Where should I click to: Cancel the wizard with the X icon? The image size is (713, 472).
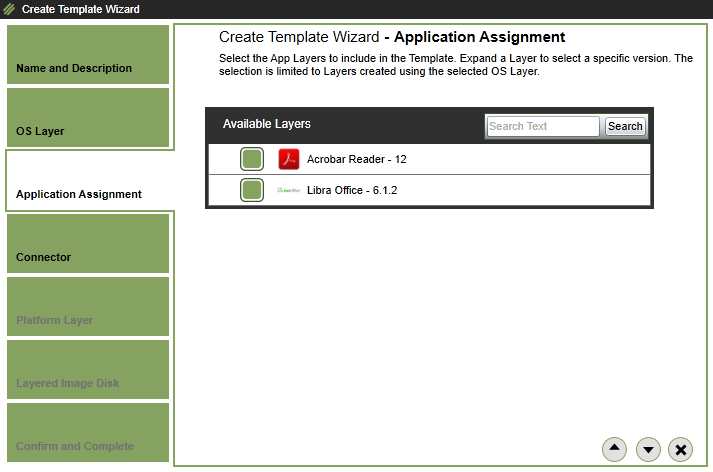(x=680, y=449)
